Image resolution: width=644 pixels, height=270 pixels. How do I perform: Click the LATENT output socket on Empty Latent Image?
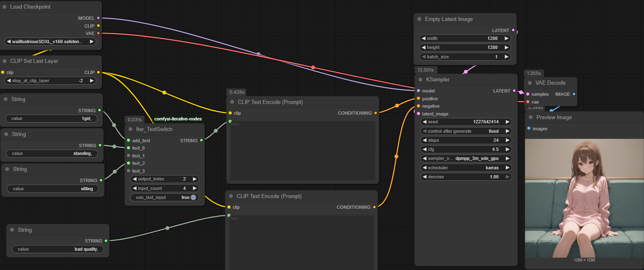513,30
